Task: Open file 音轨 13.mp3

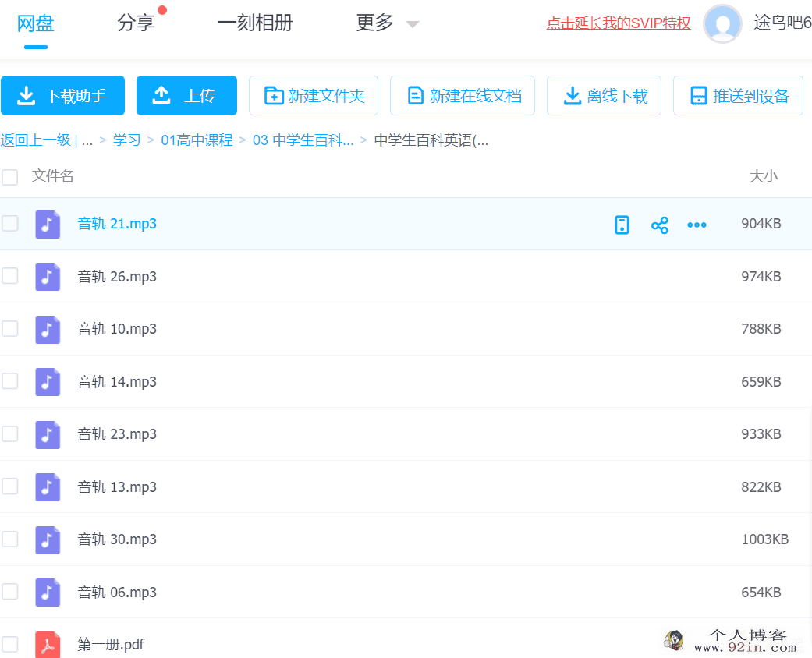Action: click(117, 486)
